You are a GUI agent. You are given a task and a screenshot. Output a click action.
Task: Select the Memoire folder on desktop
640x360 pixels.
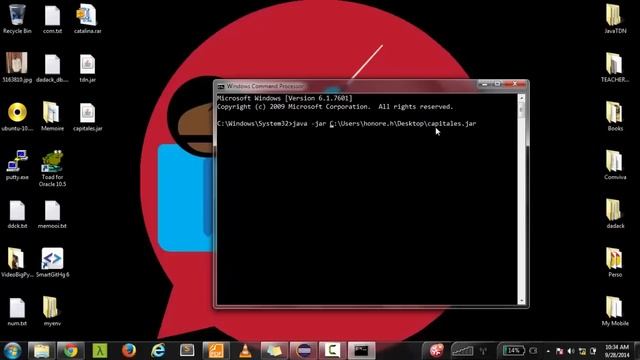[52, 116]
